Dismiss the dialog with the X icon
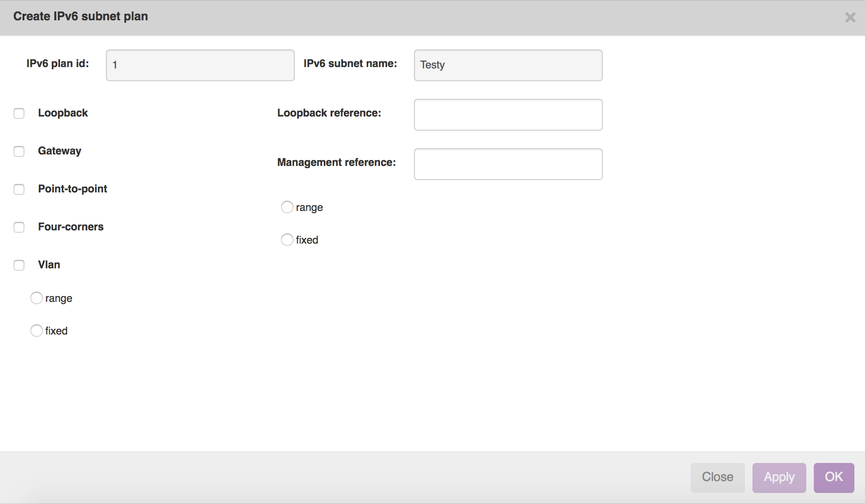Image resolution: width=865 pixels, height=504 pixels. click(x=850, y=17)
